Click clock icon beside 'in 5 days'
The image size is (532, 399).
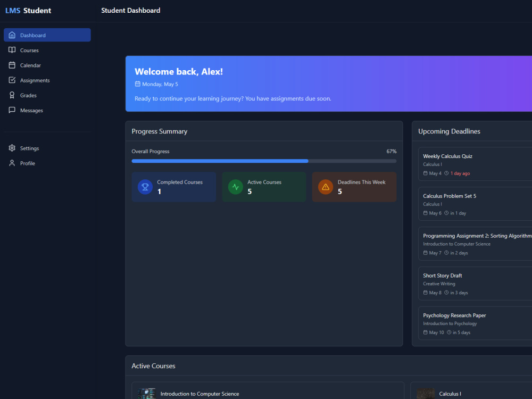click(449, 332)
